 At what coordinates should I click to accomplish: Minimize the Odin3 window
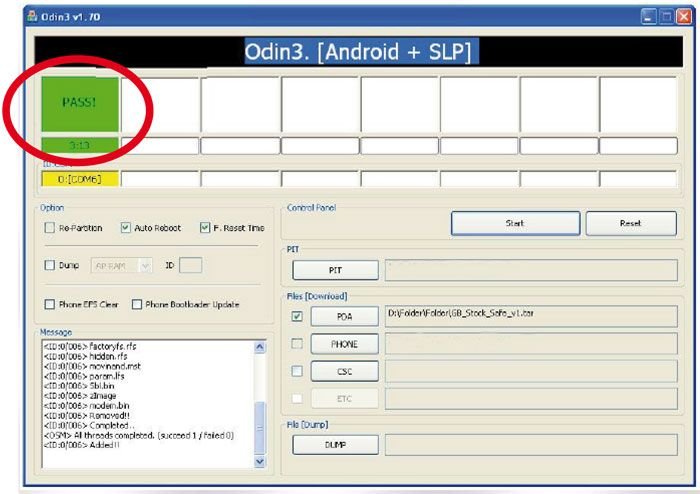(648, 17)
